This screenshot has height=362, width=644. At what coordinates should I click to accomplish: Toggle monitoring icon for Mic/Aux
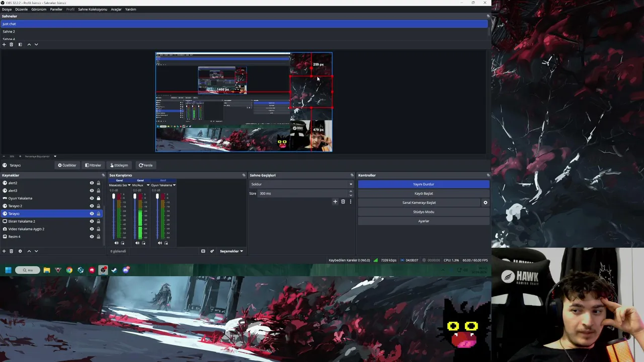point(143,243)
